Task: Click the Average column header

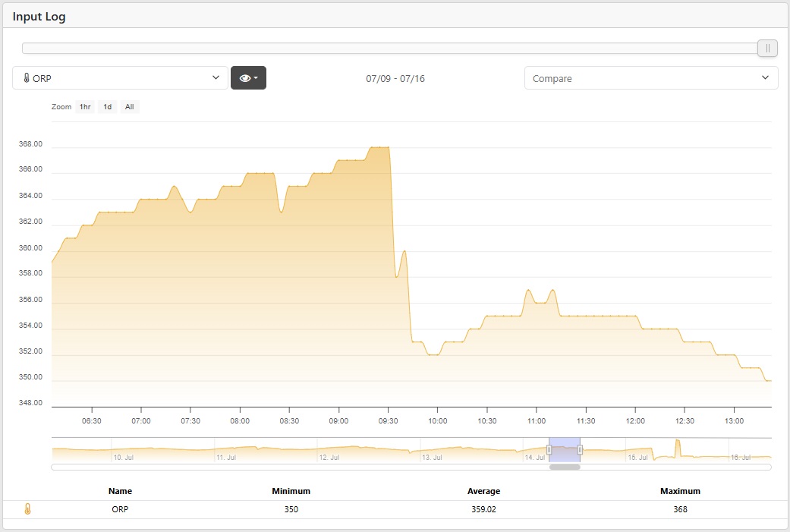Action: pyautogui.click(x=483, y=491)
